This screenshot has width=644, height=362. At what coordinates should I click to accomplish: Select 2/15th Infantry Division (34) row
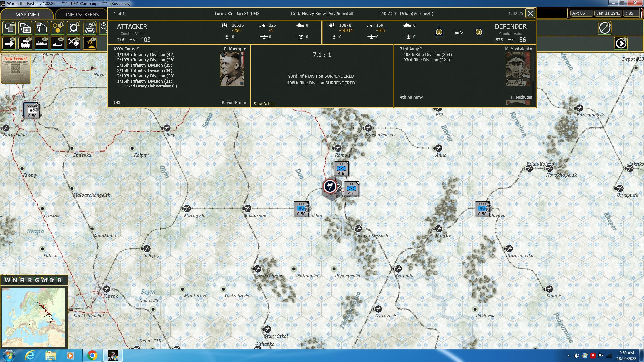click(x=145, y=71)
